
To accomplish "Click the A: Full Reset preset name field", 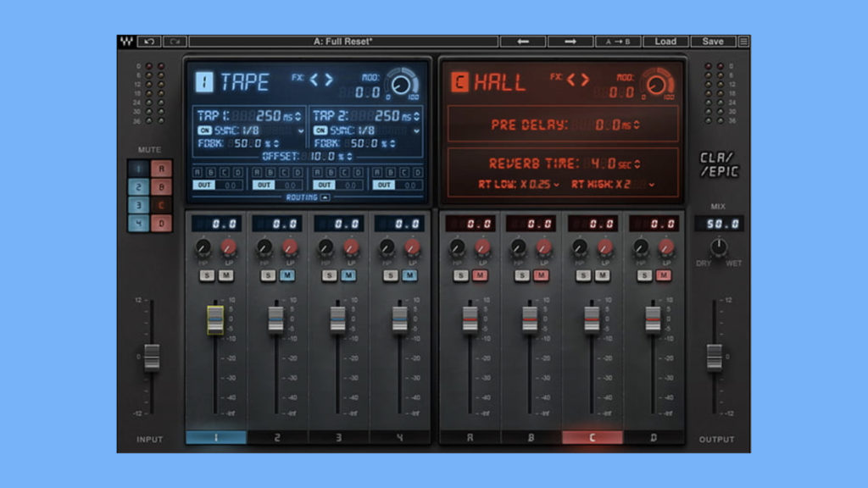I will coord(342,40).
